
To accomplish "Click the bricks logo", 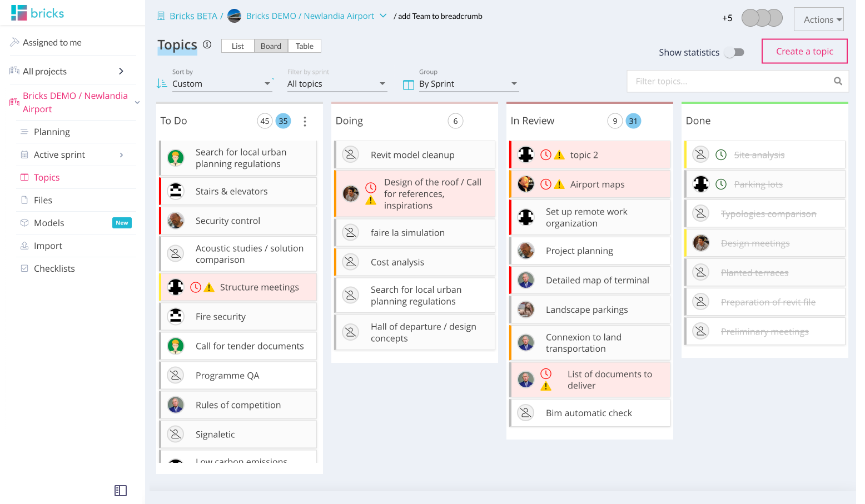I will click(38, 13).
